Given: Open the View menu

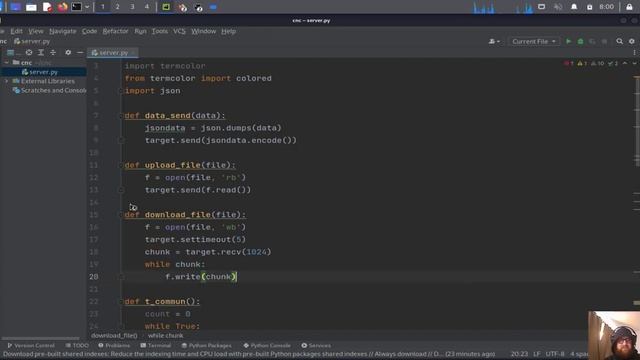Looking at the screenshot, I should tap(36, 31).
